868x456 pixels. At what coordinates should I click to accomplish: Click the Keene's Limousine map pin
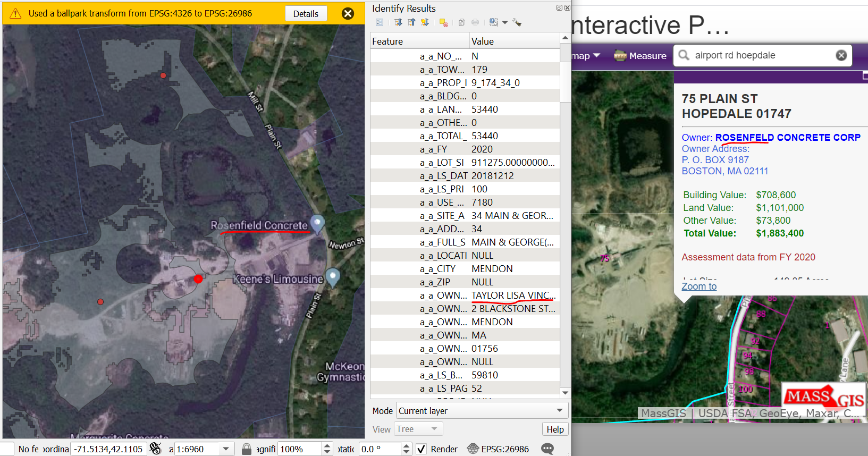(x=333, y=276)
